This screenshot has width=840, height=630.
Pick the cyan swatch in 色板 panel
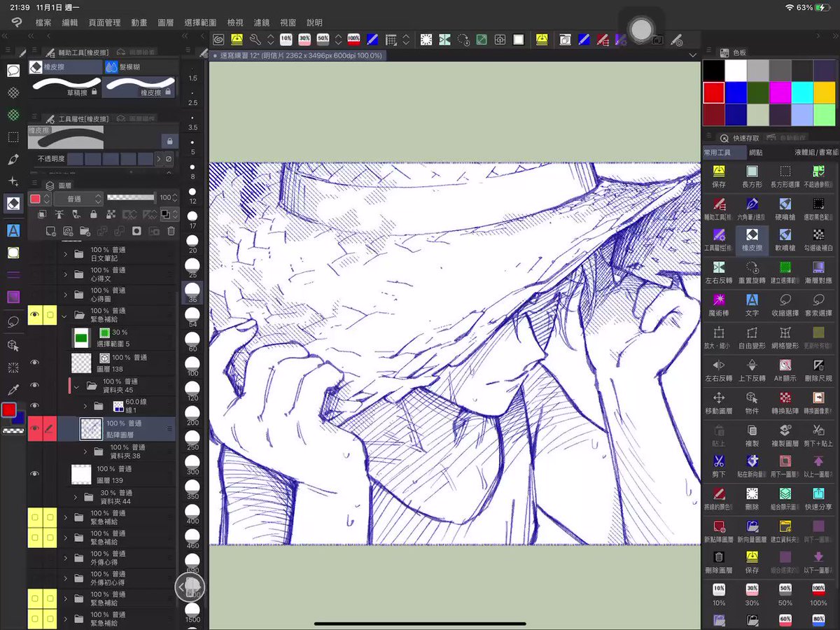point(802,92)
